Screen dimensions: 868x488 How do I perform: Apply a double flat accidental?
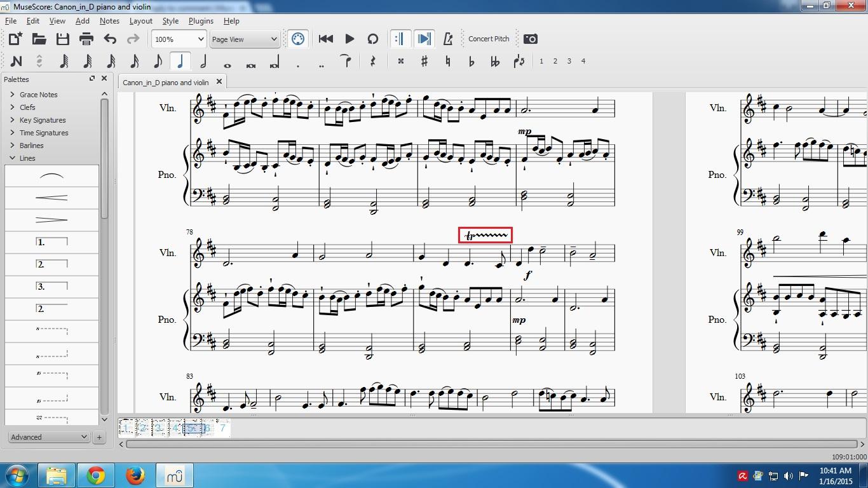point(495,62)
